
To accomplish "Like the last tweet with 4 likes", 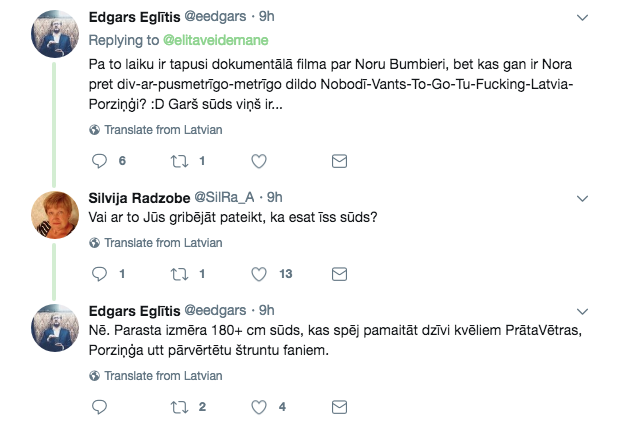I will point(258,406).
